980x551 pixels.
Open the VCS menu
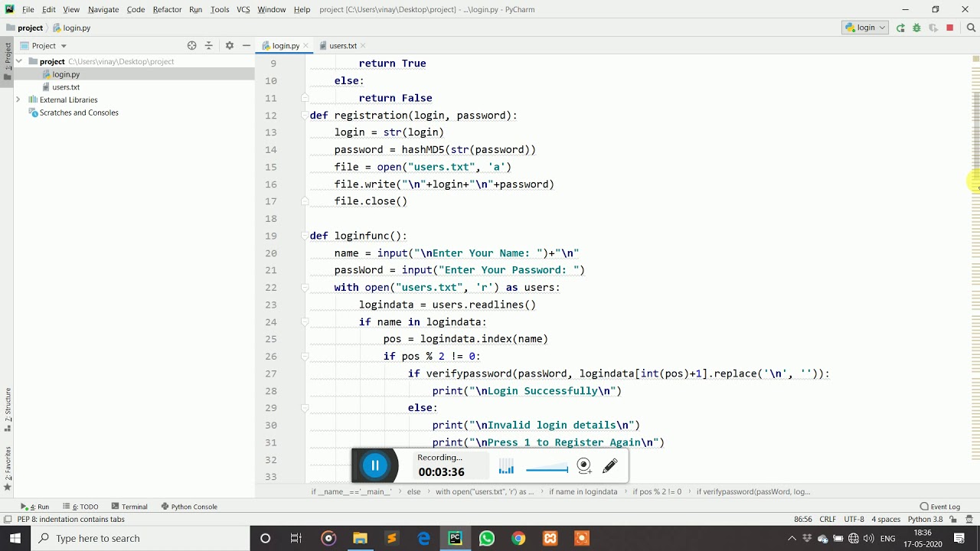(243, 9)
